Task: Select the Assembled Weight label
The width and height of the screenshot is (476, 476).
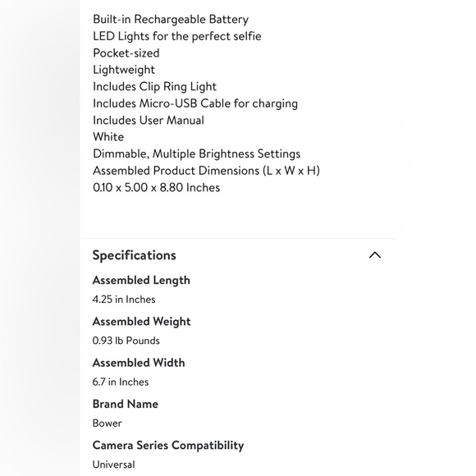Action: (x=141, y=322)
